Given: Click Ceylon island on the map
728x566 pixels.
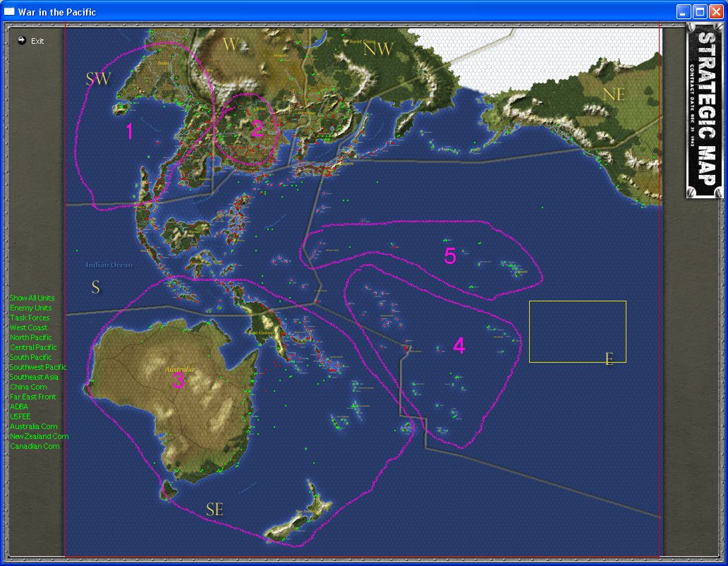Looking at the screenshot, I should pos(120,109).
